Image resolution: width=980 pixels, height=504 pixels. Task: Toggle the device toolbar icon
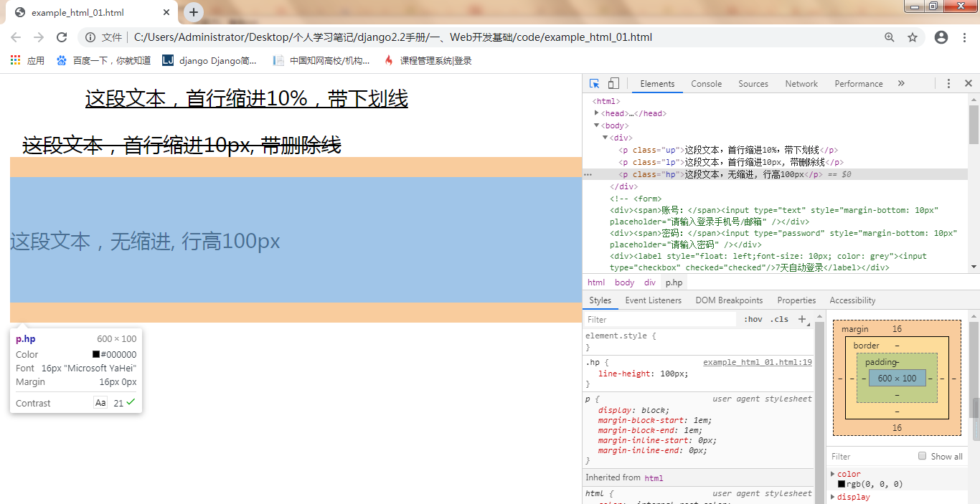(x=613, y=83)
